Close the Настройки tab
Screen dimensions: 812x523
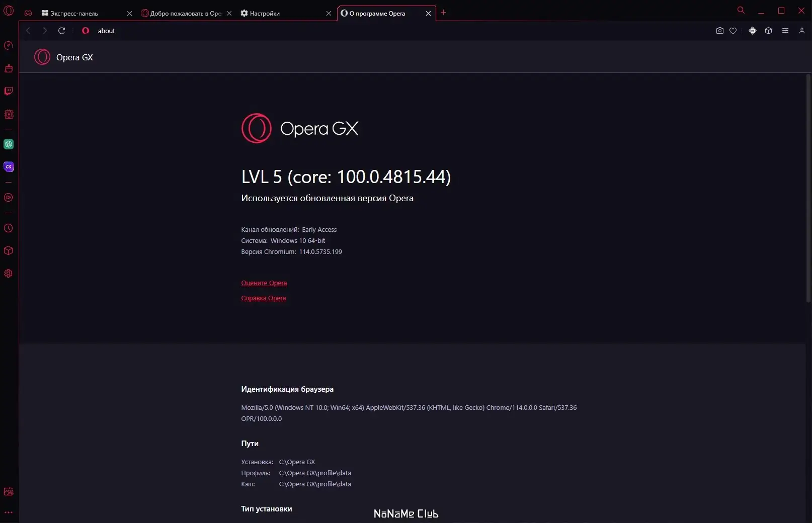point(329,14)
